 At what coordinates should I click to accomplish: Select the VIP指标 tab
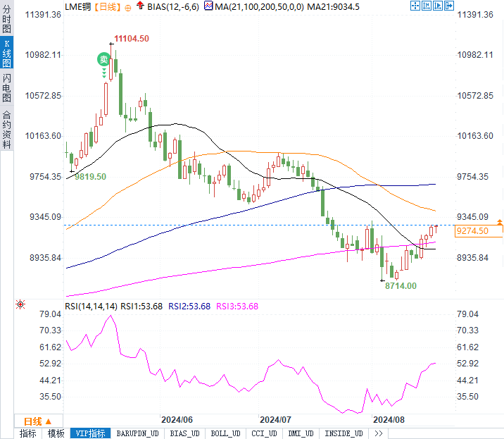[x=90, y=433]
